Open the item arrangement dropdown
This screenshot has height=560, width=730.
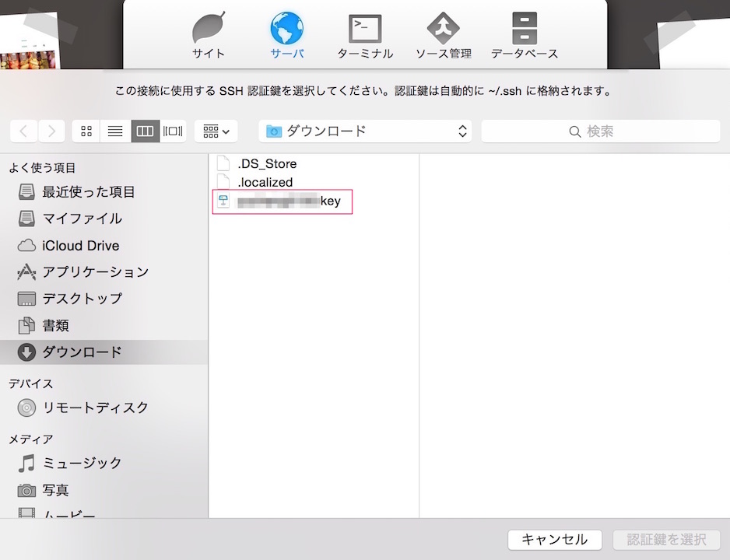tap(216, 131)
